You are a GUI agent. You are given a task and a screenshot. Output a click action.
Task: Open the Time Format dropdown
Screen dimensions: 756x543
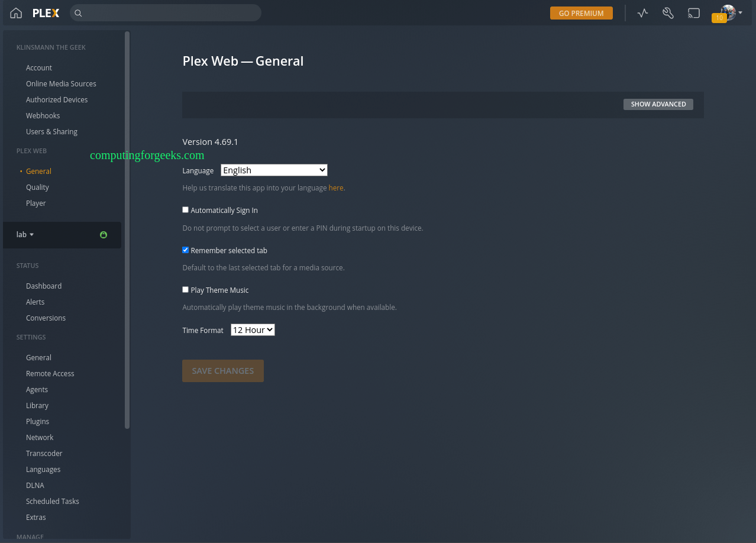coord(253,329)
